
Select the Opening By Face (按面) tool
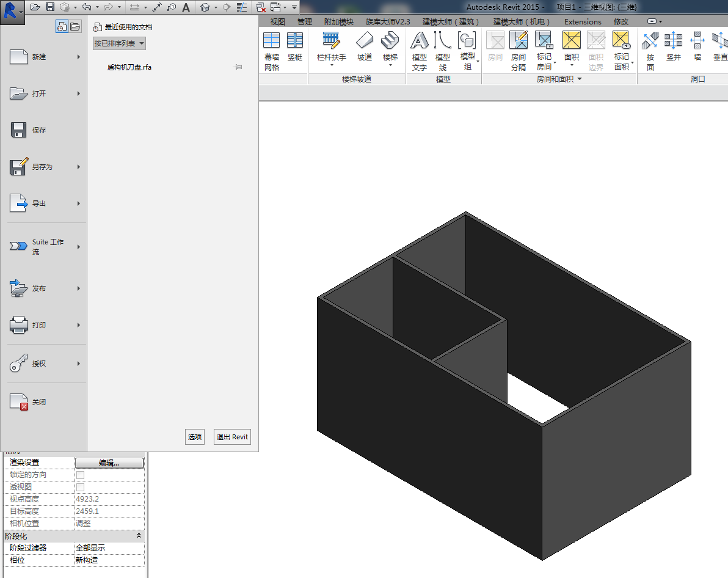click(650, 51)
